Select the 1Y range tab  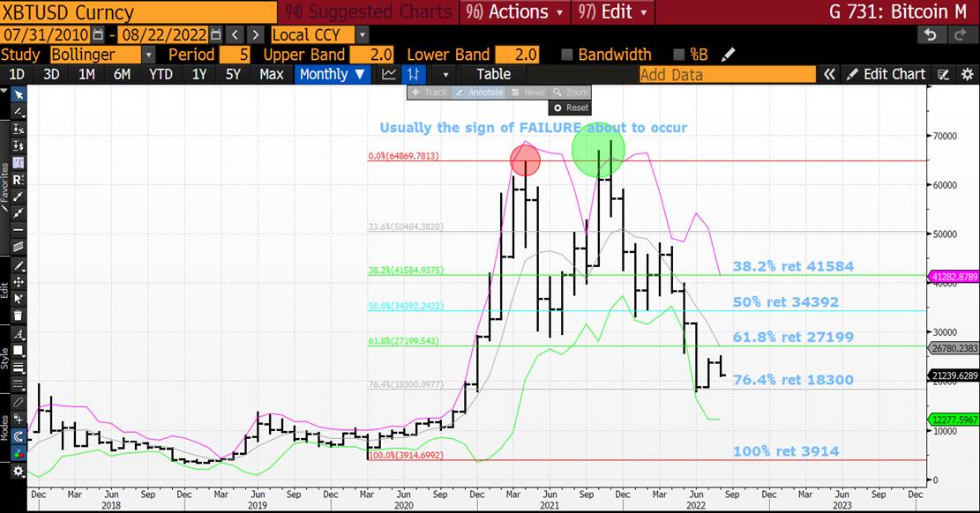pyautogui.click(x=198, y=74)
